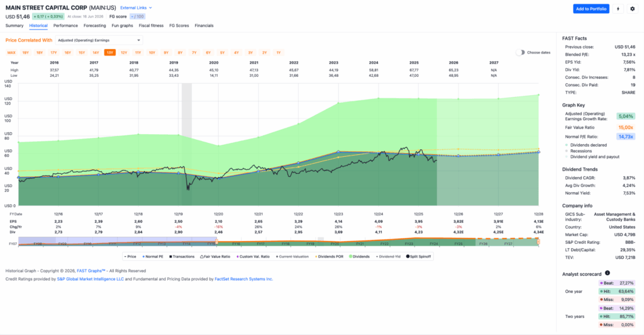This screenshot has height=335, width=644.
Task: Select the 10Y time range
Action: point(152,53)
